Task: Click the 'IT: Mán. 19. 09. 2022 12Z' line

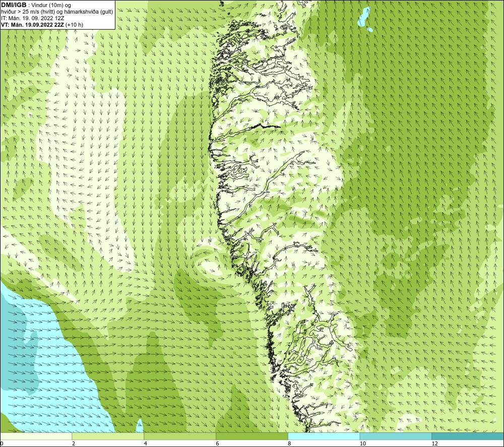Action: pyautogui.click(x=32, y=18)
